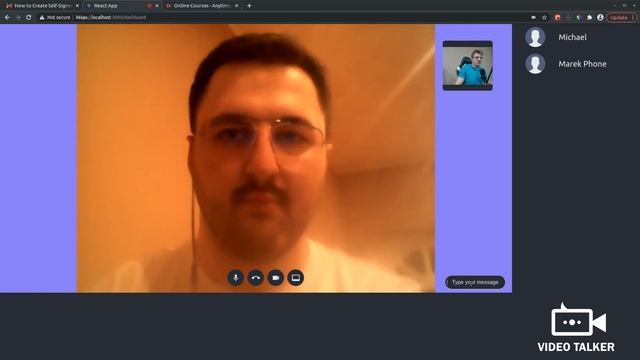Image resolution: width=640 pixels, height=360 pixels.
Task: Open the red extension icon in toolbar
Action: pos(558,18)
